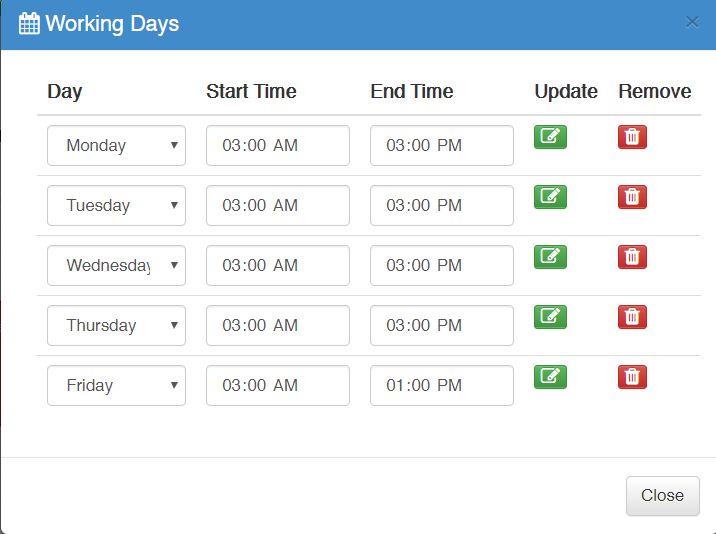
Task: Click the green Update icon for Tuesday
Action: (550, 197)
